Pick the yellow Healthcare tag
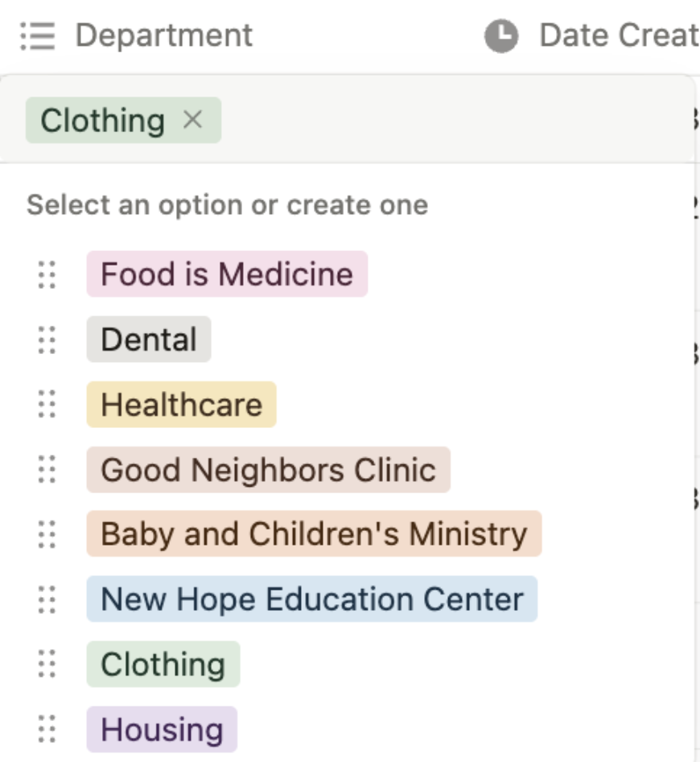 (181, 405)
